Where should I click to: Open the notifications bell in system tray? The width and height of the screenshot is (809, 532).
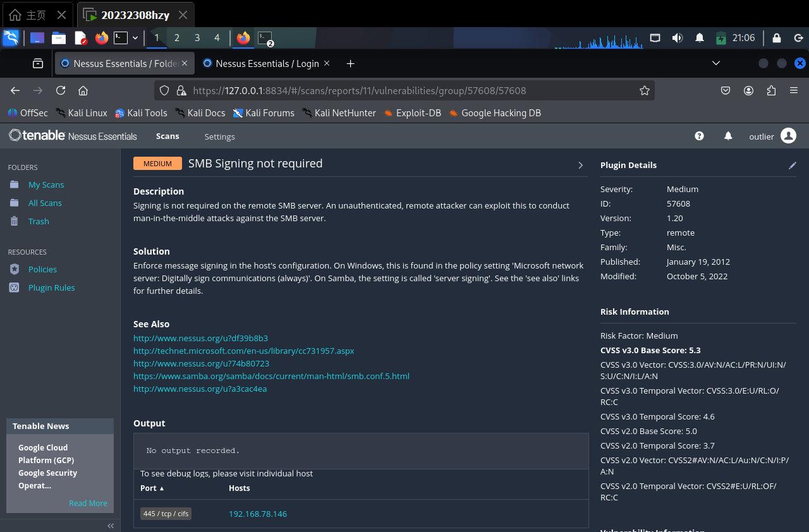click(700, 38)
